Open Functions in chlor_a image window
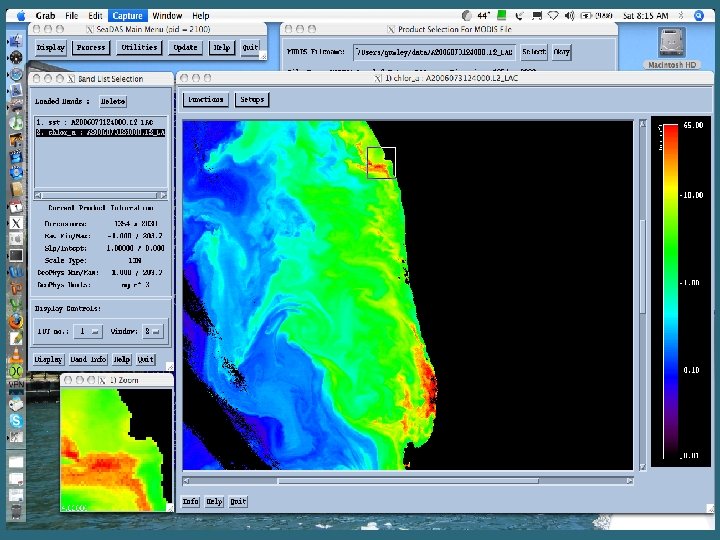 coord(206,100)
